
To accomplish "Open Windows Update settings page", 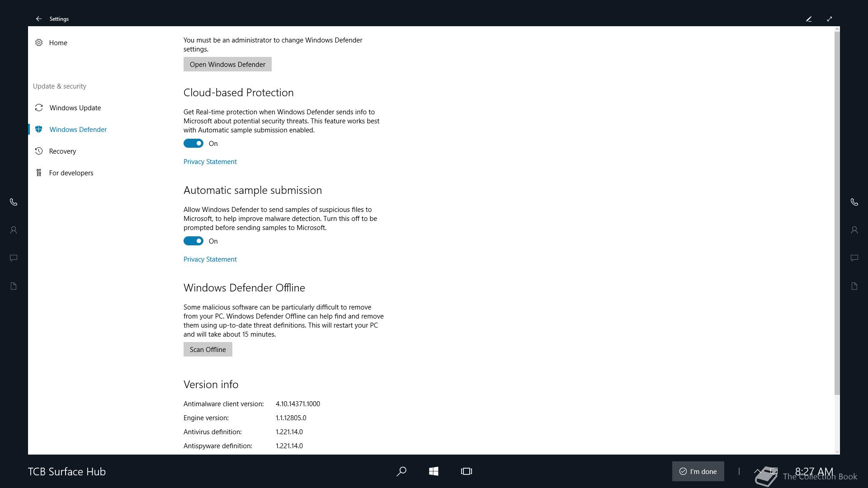I will tap(75, 108).
